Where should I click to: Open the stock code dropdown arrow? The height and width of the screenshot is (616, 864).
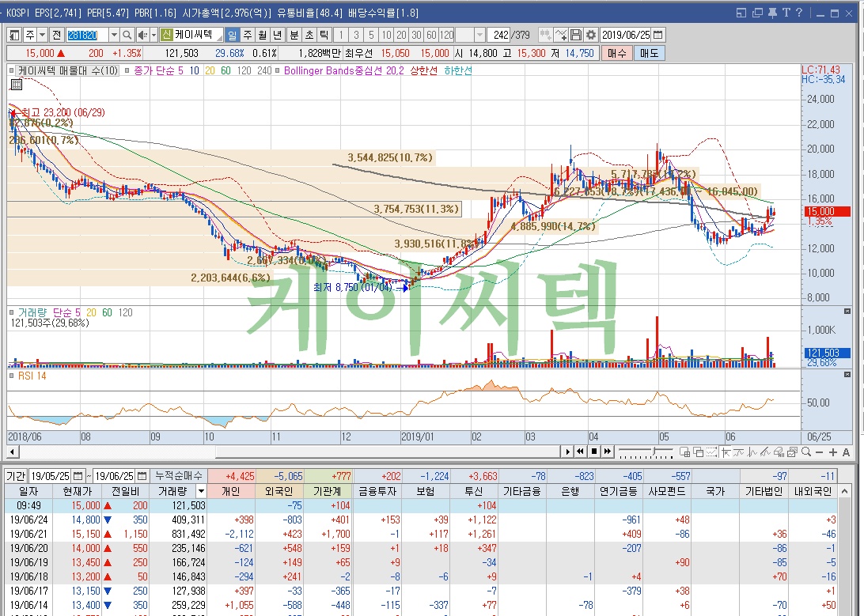tap(113, 36)
